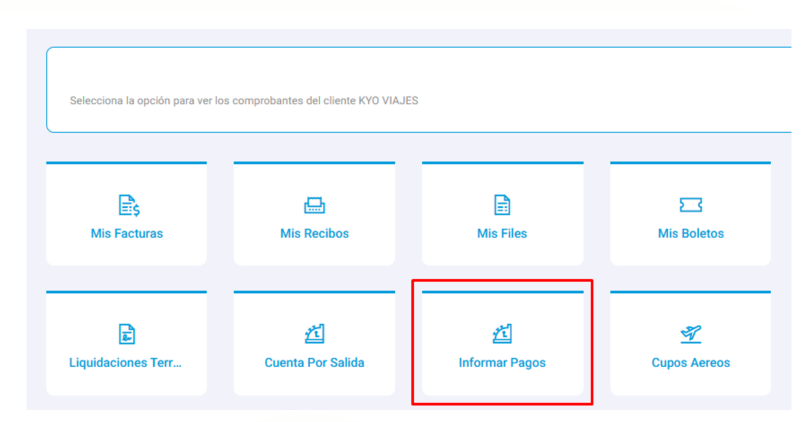The height and width of the screenshot is (422, 804).
Task: Click the Liquidaciones Terrestres document icon
Action: point(127,334)
